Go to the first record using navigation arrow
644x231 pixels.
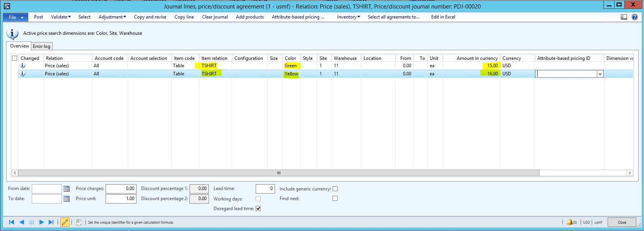click(x=12, y=222)
